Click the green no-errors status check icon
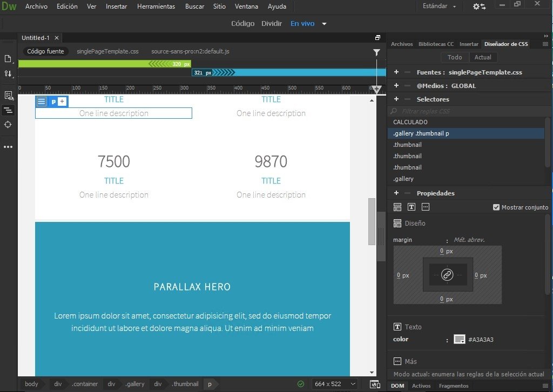553x392 pixels. point(301,384)
